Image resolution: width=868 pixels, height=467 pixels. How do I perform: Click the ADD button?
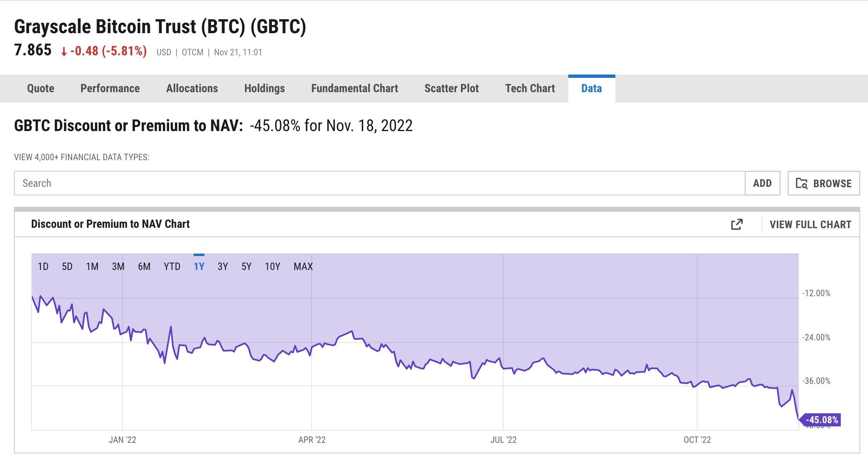pyautogui.click(x=762, y=183)
